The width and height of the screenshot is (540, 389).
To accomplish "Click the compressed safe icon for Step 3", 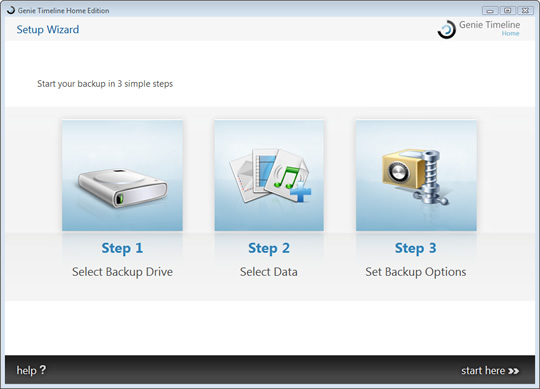I will [x=416, y=175].
